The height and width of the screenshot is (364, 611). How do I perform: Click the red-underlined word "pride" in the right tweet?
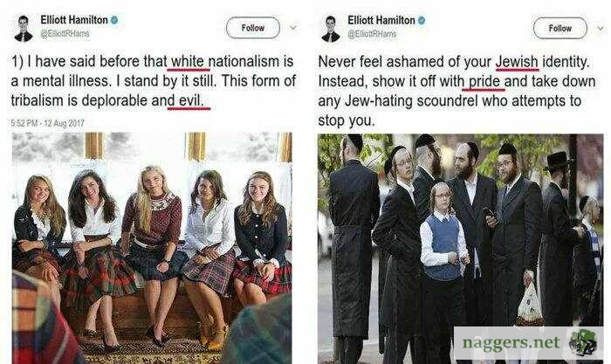(484, 81)
